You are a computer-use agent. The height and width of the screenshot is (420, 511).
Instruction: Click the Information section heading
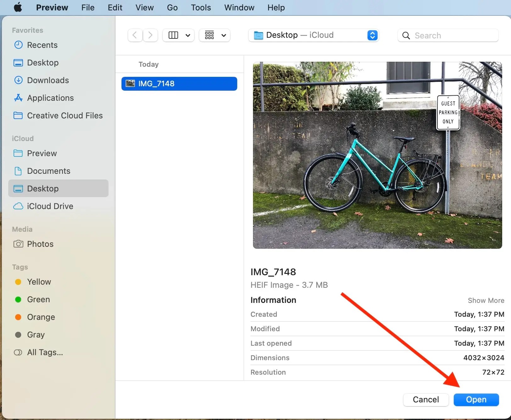coord(273,300)
